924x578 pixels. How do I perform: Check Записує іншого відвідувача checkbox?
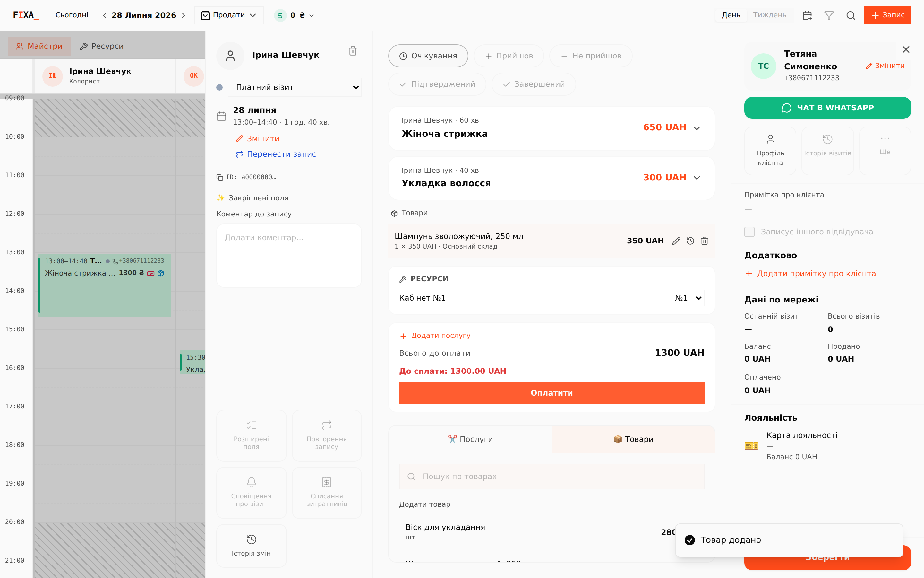749,232
